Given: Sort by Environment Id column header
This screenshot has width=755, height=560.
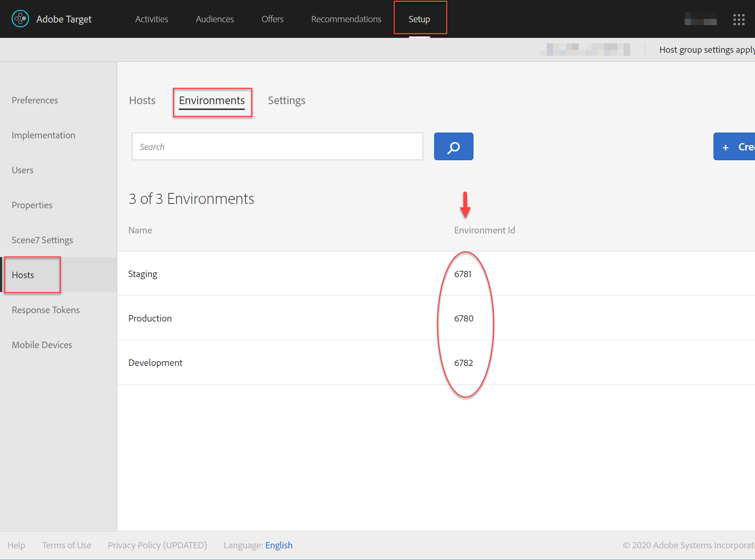Looking at the screenshot, I should (484, 230).
